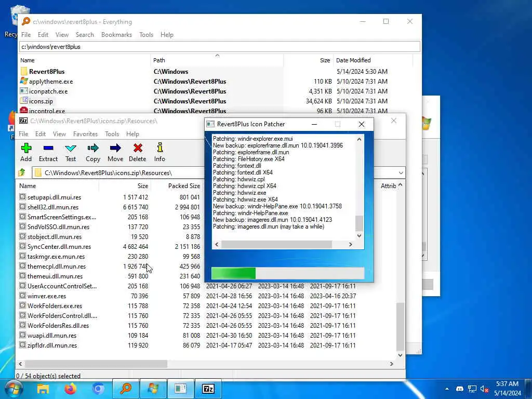Select applytheme.exe icon in Everything results
Image resolution: width=532 pixels, height=399 pixels.
24,81
